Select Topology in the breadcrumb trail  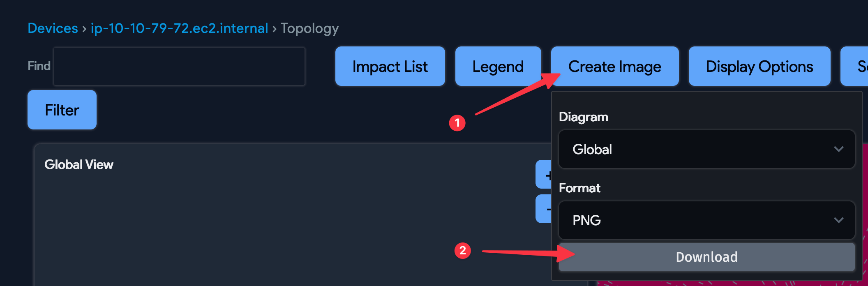309,28
